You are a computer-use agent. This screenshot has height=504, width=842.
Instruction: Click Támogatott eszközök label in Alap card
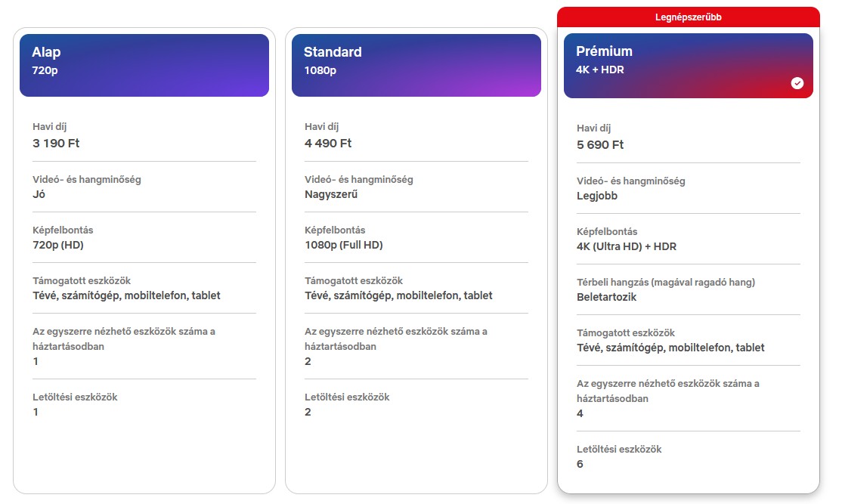pos(82,280)
